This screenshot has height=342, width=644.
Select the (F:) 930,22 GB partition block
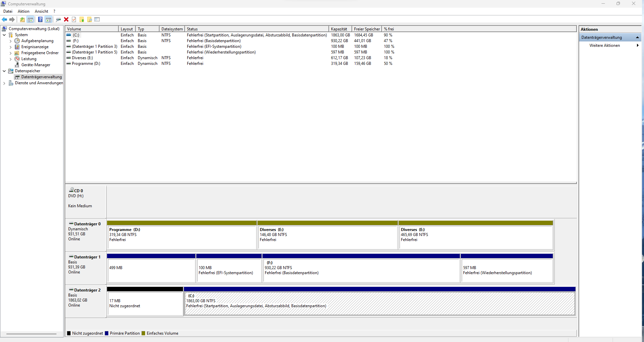(361, 268)
